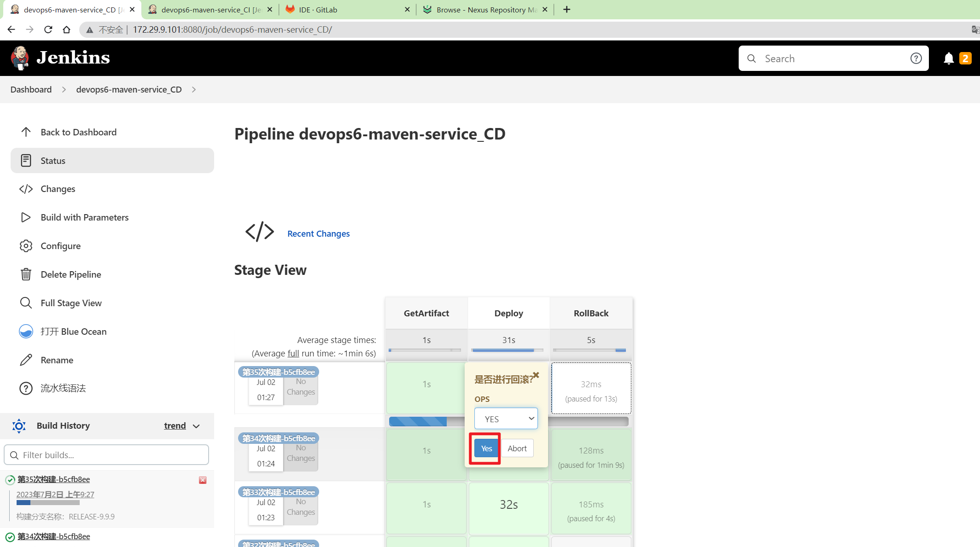Viewport: 980px width, 547px height.
Task: Open Configure menu item
Action: pos(61,246)
